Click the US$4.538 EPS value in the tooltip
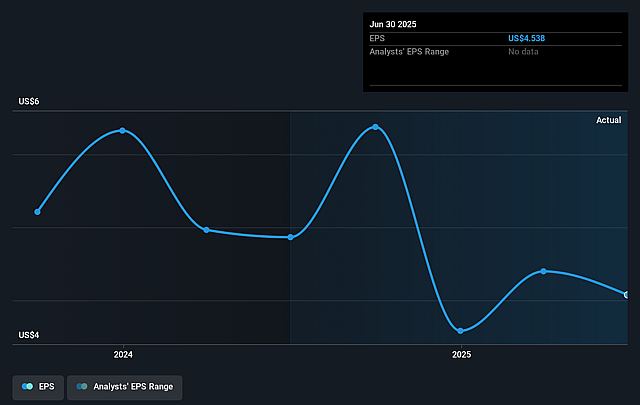This screenshot has height=405, width=640. [527, 38]
